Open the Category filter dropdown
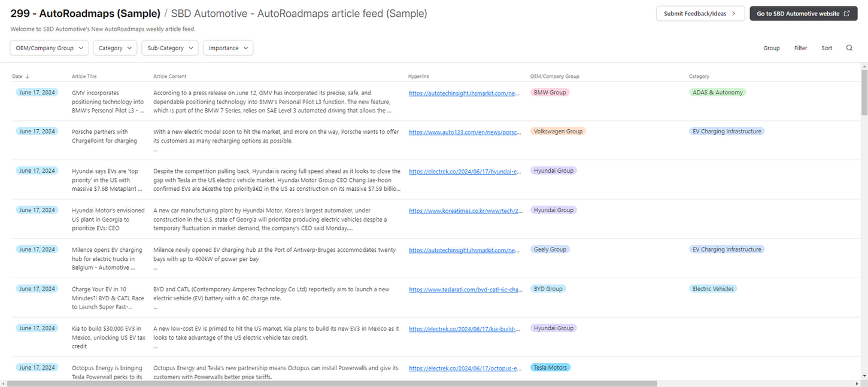The image size is (868, 387). pos(115,48)
